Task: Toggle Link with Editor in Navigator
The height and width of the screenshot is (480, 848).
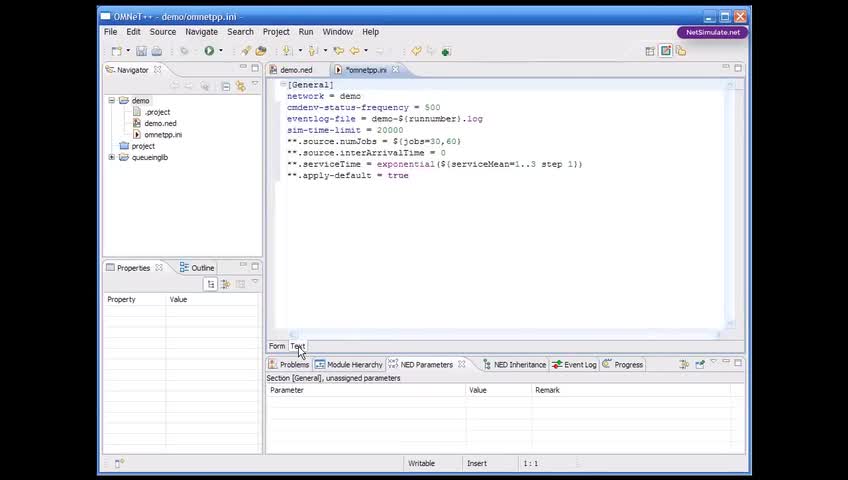Action: 240,86
